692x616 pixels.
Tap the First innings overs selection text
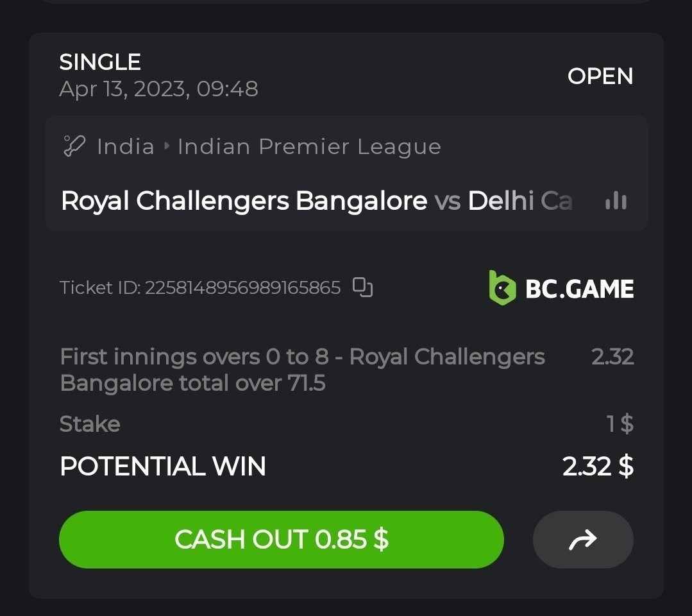pos(302,370)
